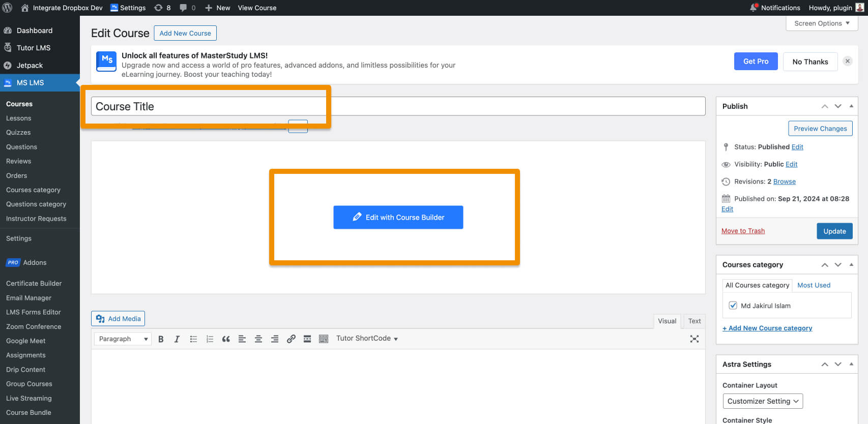
Task: Open the Tutor ShortCode dropdown
Action: point(367,339)
